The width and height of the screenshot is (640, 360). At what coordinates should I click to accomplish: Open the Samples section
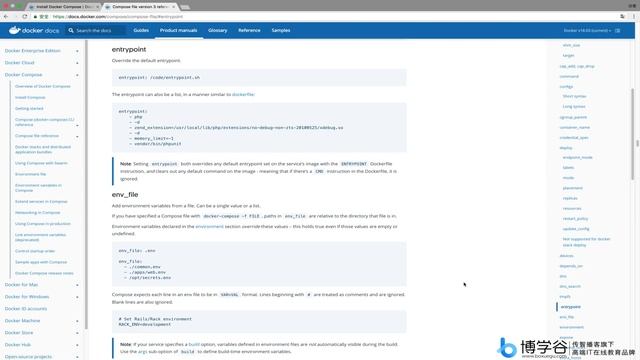pos(281,30)
